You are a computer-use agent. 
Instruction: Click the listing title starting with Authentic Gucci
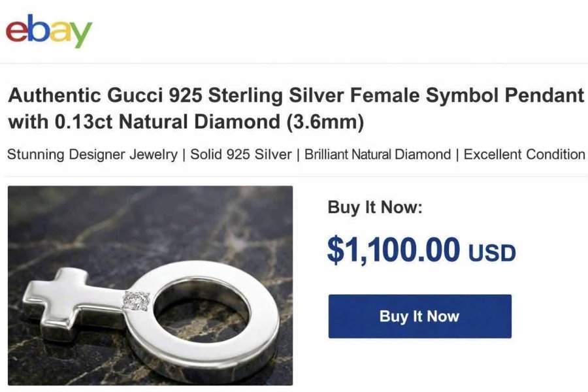tap(296, 108)
